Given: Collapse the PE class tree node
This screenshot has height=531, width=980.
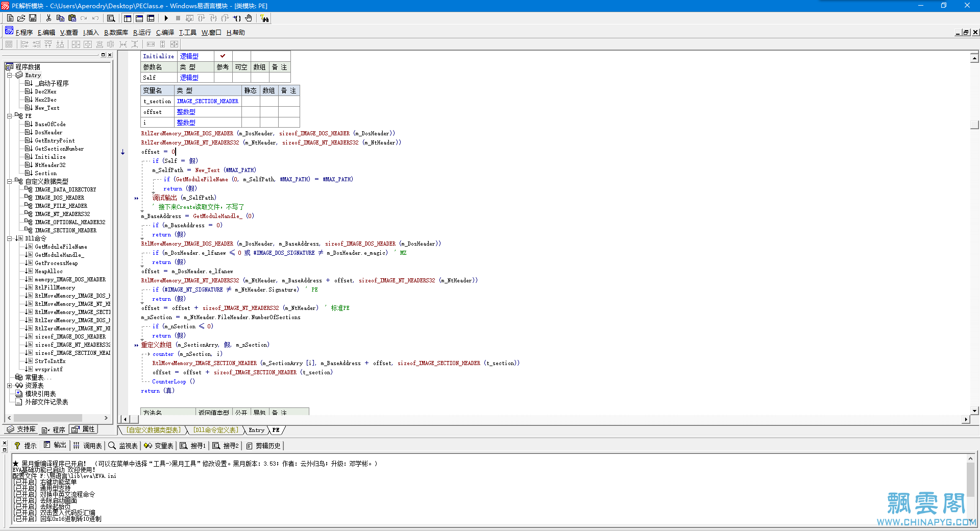Looking at the screenshot, I should coord(9,116).
